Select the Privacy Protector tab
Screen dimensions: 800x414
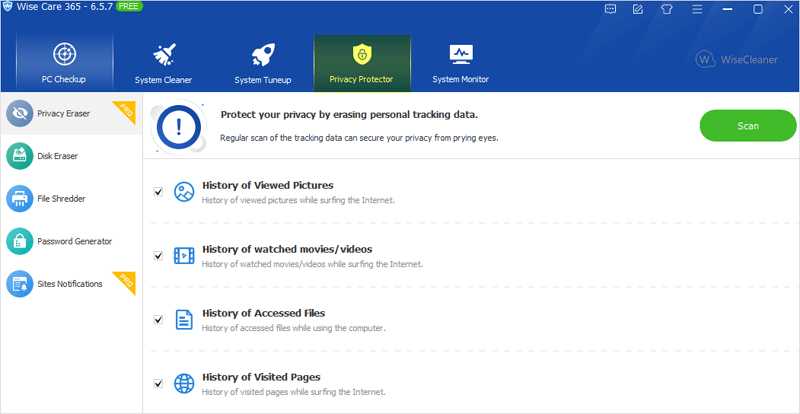pos(362,62)
